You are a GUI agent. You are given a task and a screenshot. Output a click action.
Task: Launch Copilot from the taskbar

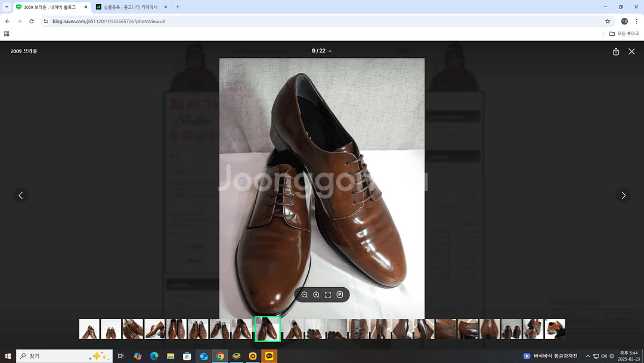pyautogui.click(x=138, y=356)
